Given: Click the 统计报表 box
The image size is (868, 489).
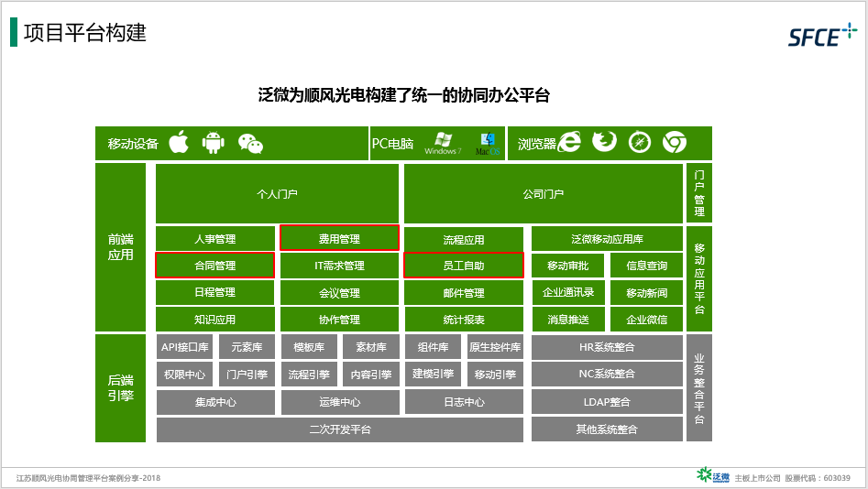Looking at the screenshot, I should (464, 320).
